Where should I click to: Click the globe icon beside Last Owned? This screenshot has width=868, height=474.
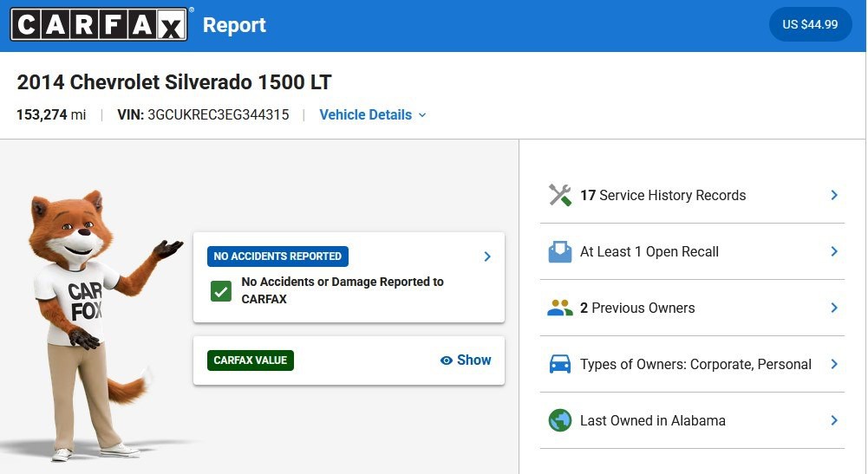coord(559,420)
